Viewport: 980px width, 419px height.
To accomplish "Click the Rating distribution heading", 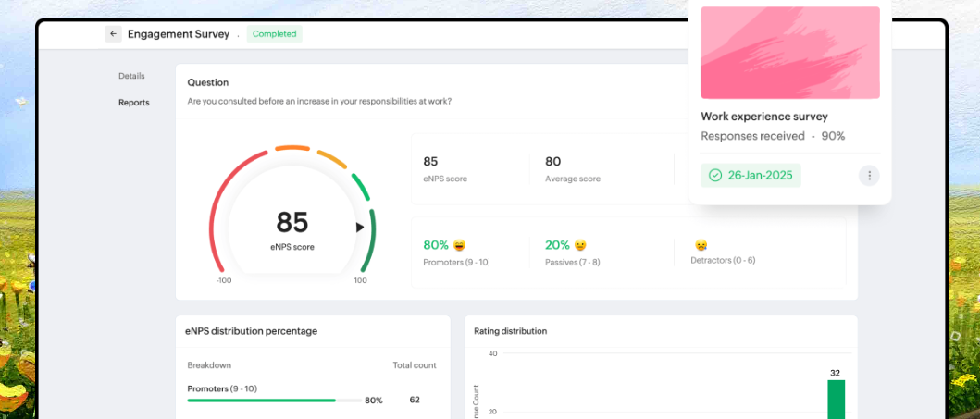I will (511, 331).
